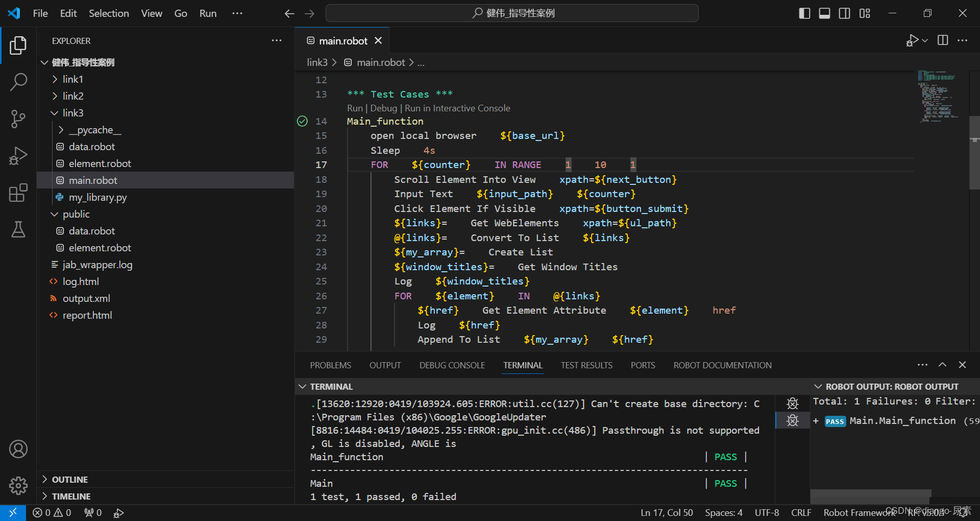The image size is (980, 521).
Task: Click the split editor right icon
Action: pyautogui.click(x=943, y=40)
